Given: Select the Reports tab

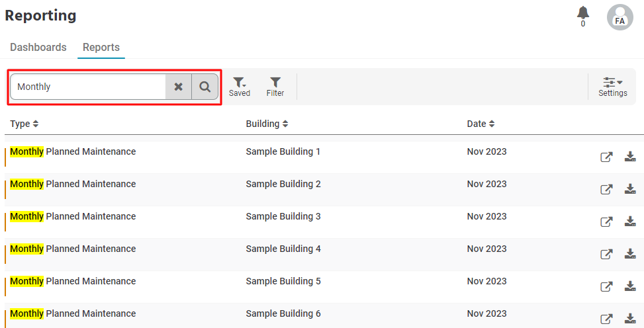Looking at the screenshot, I should (x=101, y=47).
